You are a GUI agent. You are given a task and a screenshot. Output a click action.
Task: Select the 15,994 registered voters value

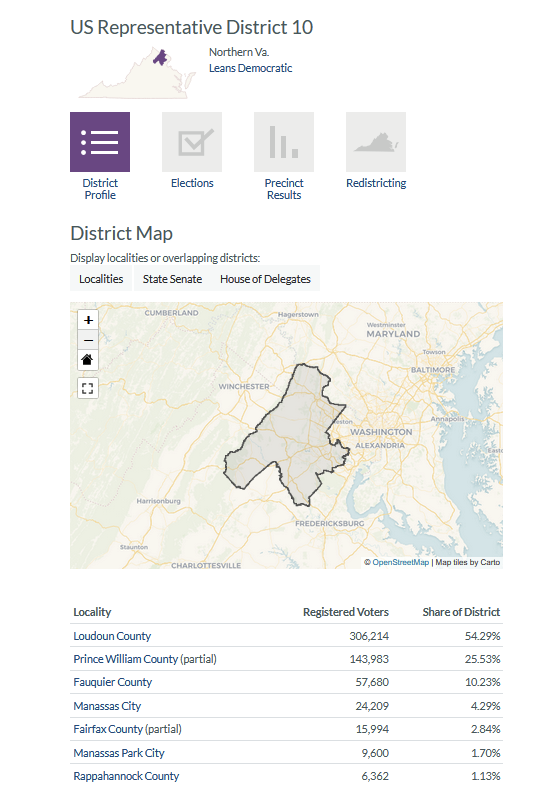coord(372,729)
